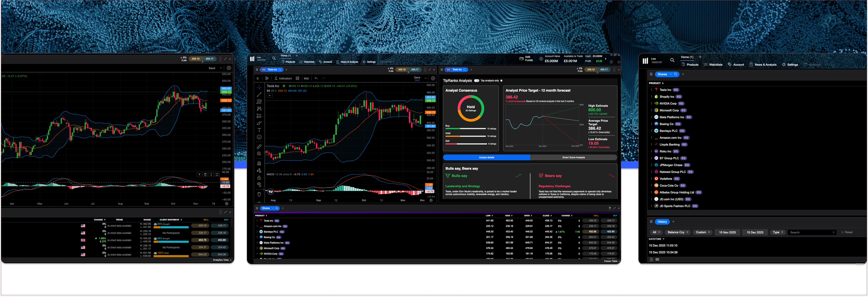The width and height of the screenshot is (868, 297).
Task: Open the Indicators button in chart toolbar
Action: [x=283, y=78]
